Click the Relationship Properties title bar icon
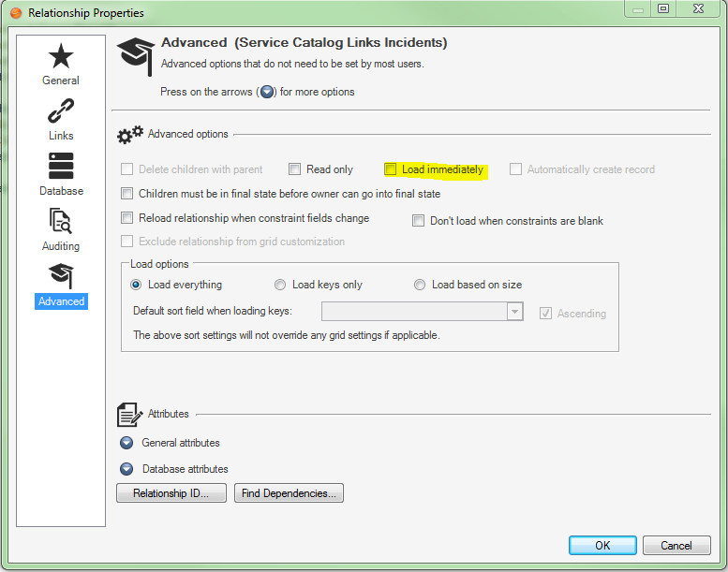Image resolution: width=728 pixels, height=572 pixels. (x=15, y=13)
